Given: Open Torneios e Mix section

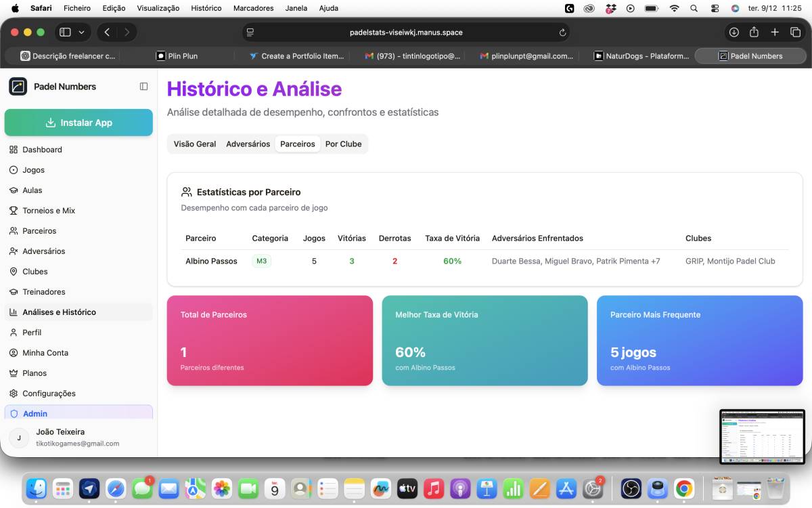Looking at the screenshot, I should pyautogui.click(x=78, y=211).
